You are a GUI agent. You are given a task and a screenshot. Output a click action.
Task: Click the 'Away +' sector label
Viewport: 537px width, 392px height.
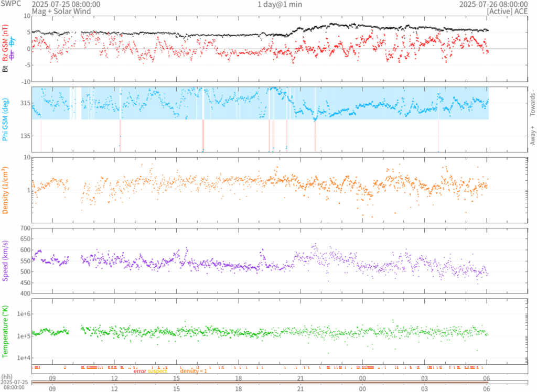[533, 136]
